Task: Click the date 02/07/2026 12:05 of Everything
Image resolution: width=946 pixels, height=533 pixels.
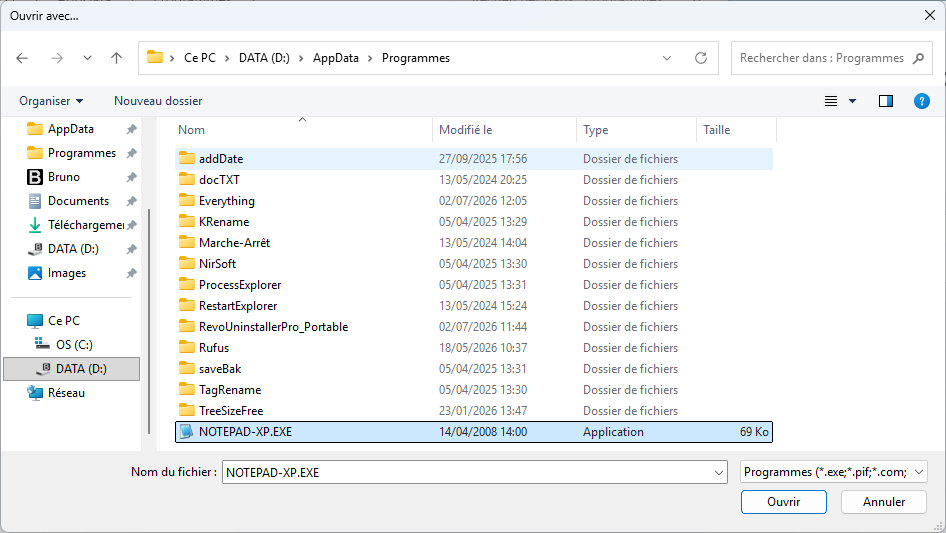Action: (483, 200)
